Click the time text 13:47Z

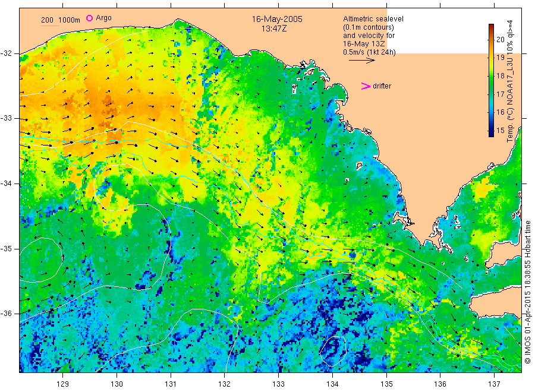click(274, 29)
